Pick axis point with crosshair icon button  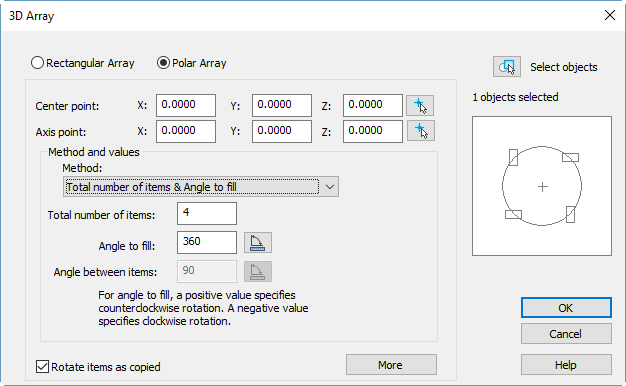(420, 131)
